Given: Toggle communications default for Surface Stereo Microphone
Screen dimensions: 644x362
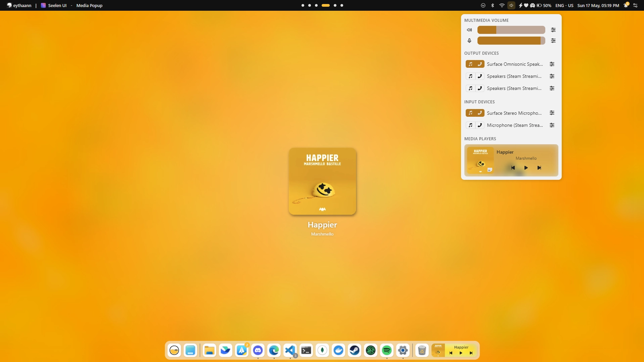Looking at the screenshot, I should [x=480, y=113].
